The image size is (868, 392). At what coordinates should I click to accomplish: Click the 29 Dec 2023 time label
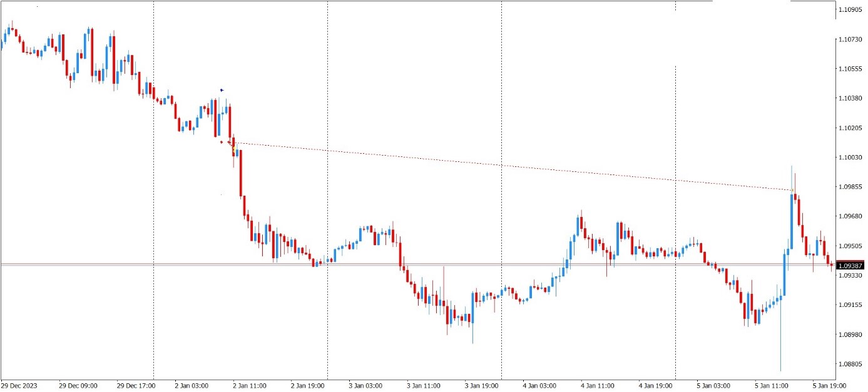tap(19, 386)
